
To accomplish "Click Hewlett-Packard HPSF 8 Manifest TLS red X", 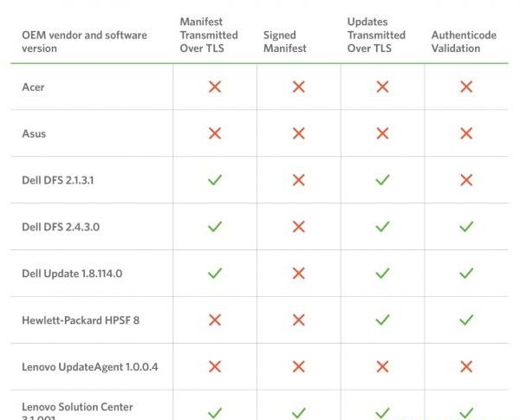I will (x=215, y=320).
